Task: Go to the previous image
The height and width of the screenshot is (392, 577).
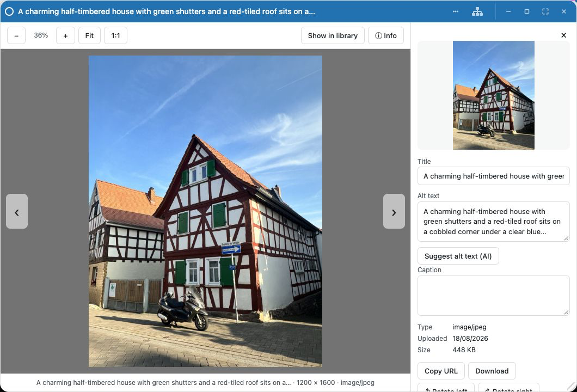Action: (x=17, y=212)
